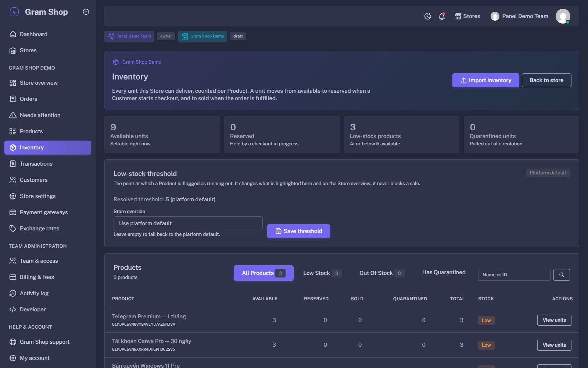Click the Gram Shop logo icon
Viewport: 588px width, 368px height.
pyautogui.click(x=14, y=12)
